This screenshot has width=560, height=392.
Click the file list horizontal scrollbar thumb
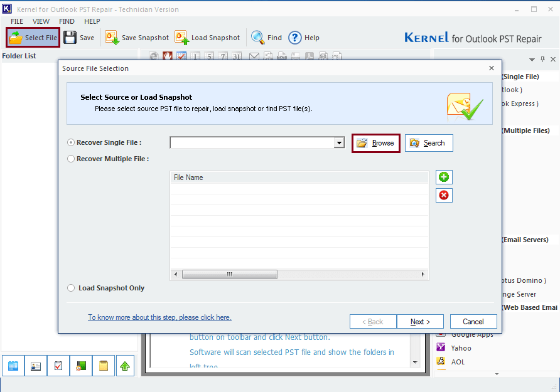(230, 274)
